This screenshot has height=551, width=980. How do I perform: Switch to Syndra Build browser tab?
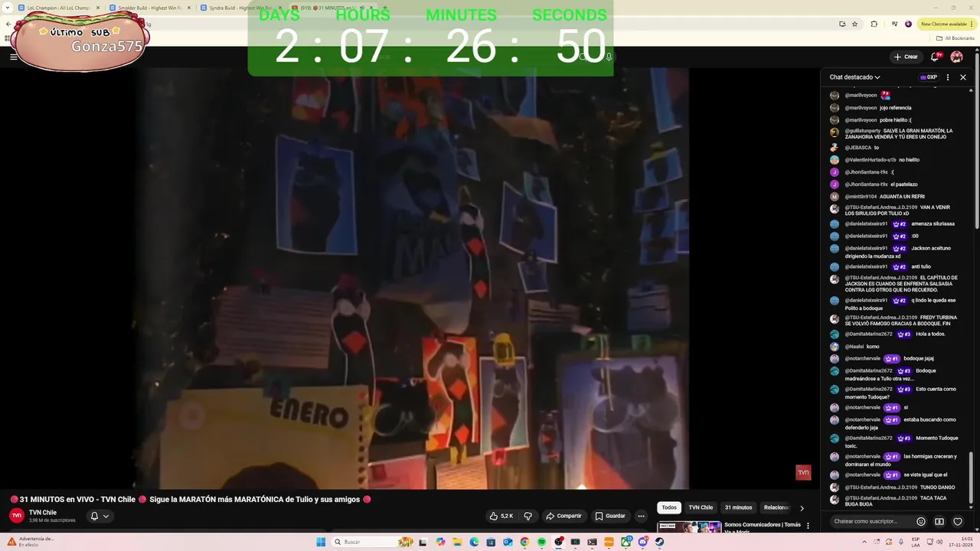[x=242, y=8]
